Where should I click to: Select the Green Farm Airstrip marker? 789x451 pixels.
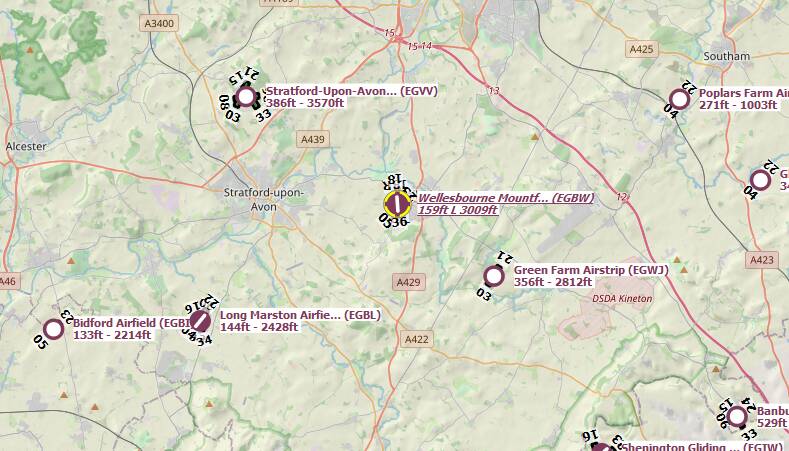tap(494, 276)
